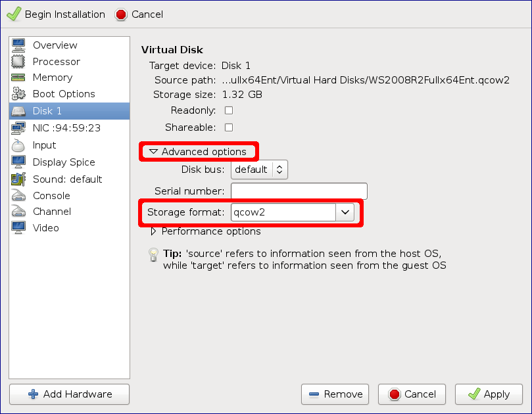532x414 pixels.
Task: Toggle the Shareable checkbox
Action: point(229,127)
